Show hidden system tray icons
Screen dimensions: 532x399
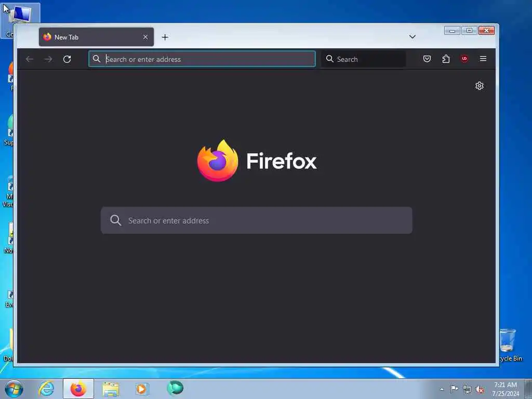442,389
